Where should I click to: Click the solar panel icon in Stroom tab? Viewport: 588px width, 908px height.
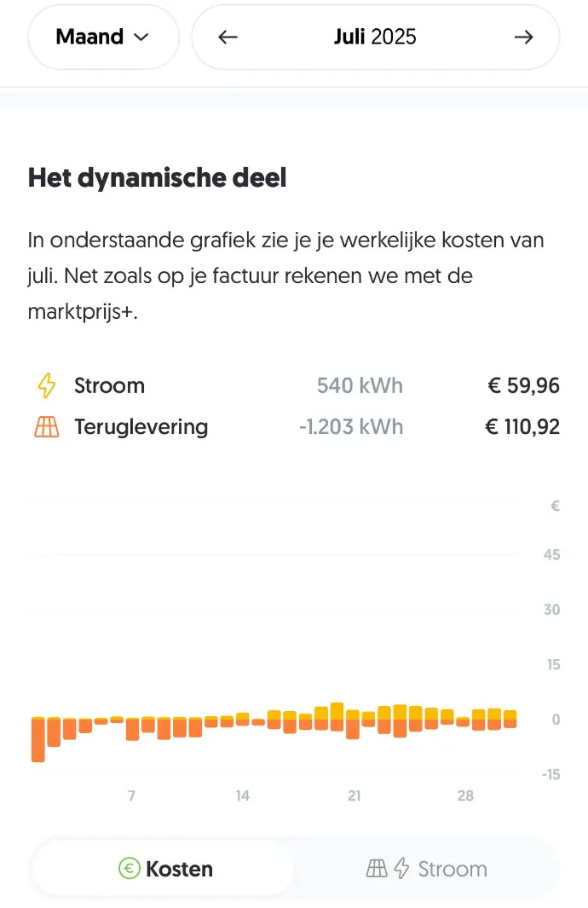(377, 869)
